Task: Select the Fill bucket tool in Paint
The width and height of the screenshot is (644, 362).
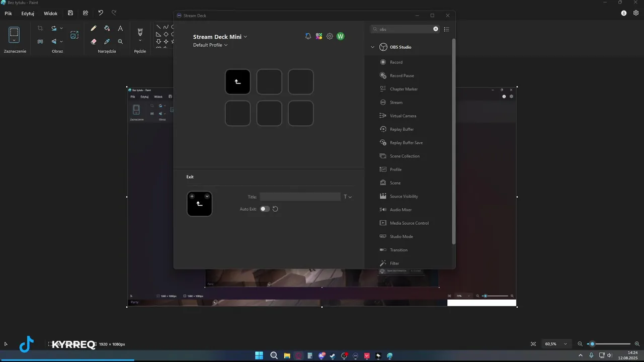Action: tap(107, 29)
